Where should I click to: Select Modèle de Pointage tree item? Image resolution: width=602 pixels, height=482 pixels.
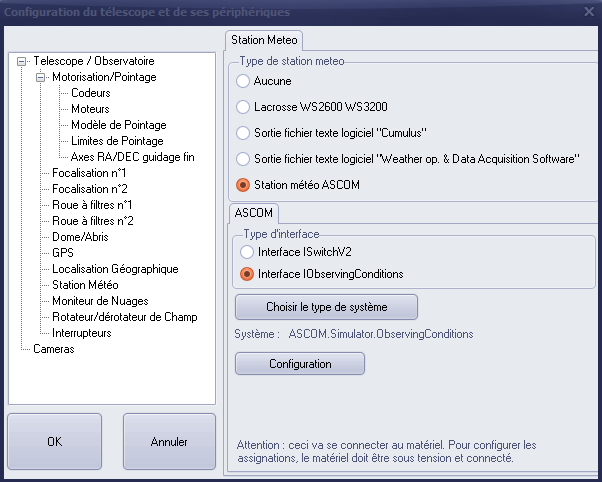tap(118, 125)
